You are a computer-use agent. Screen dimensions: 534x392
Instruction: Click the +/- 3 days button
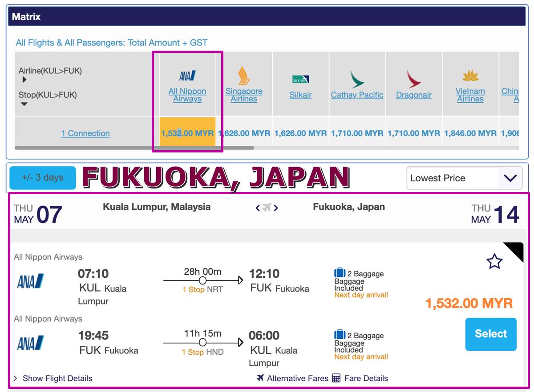tap(43, 178)
